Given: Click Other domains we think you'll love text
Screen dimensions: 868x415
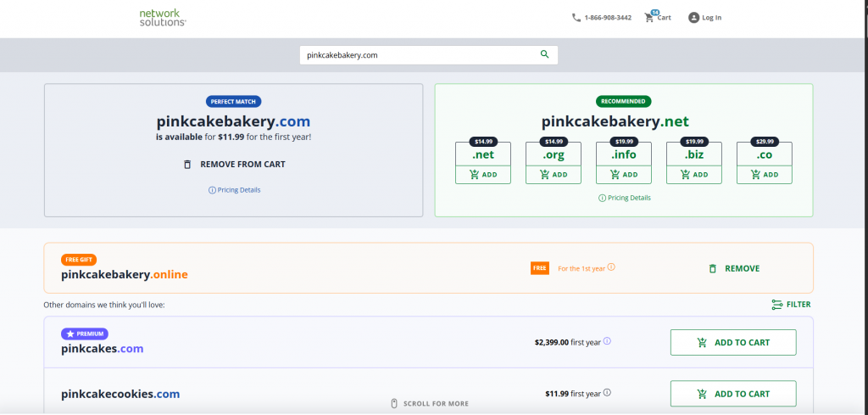Looking at the screenshot, I should tap(104, 305).
